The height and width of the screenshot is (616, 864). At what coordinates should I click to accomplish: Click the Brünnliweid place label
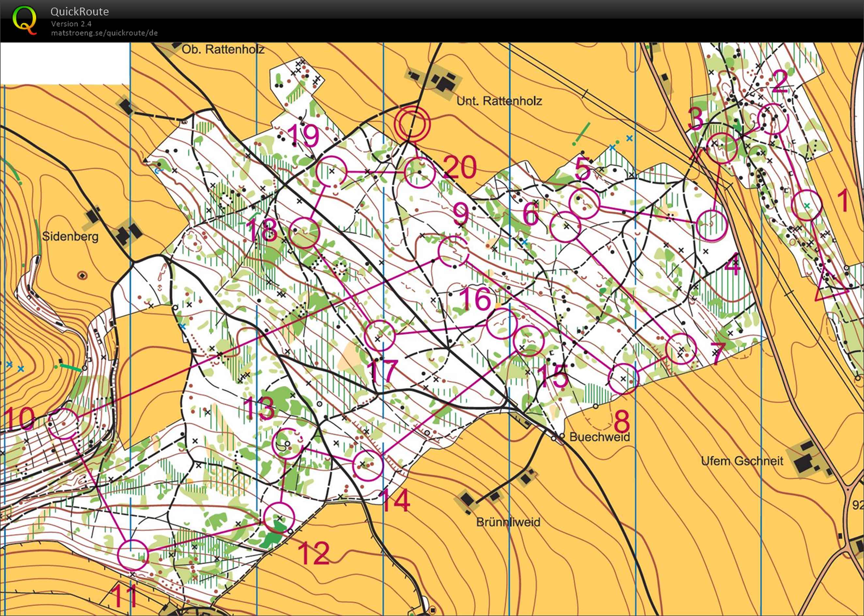(x=508, y=522)
